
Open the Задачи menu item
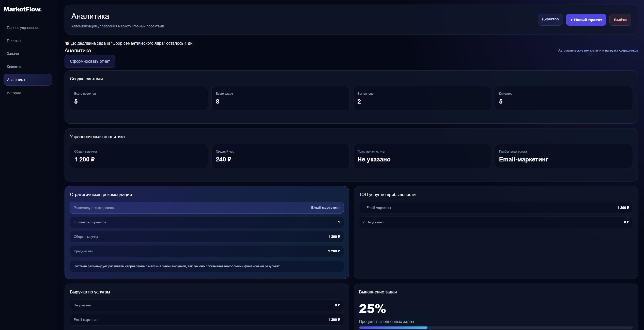(28, 54)
